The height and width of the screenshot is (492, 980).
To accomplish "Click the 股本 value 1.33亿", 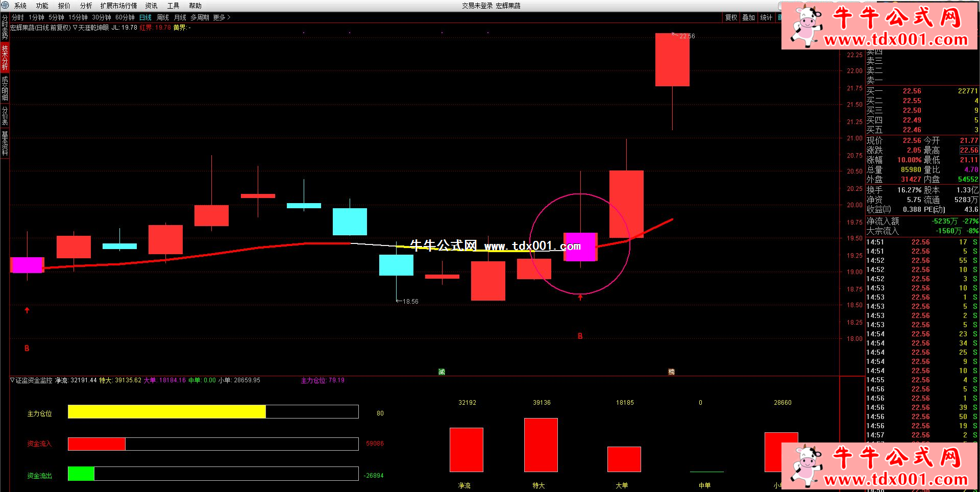I will click(967, 190).
